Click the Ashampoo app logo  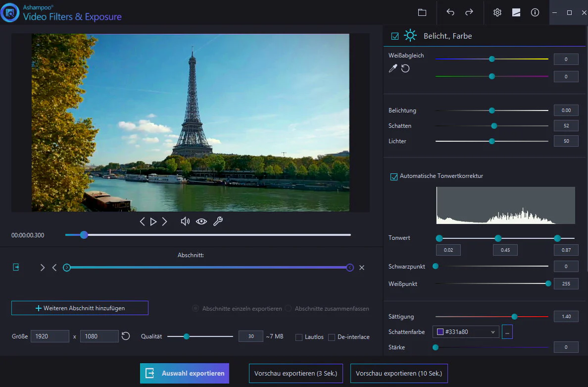click(x=10, y=12)
